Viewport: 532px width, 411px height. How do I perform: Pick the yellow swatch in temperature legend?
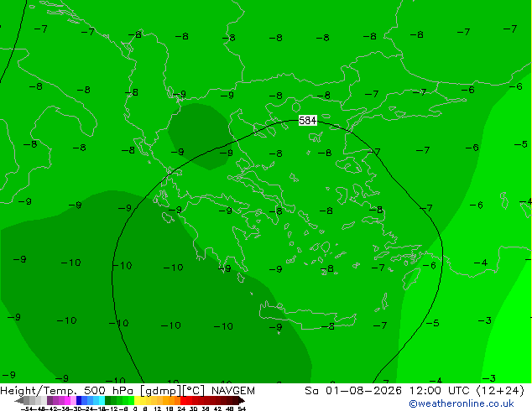pyautogui.click(x=137, y=400)
